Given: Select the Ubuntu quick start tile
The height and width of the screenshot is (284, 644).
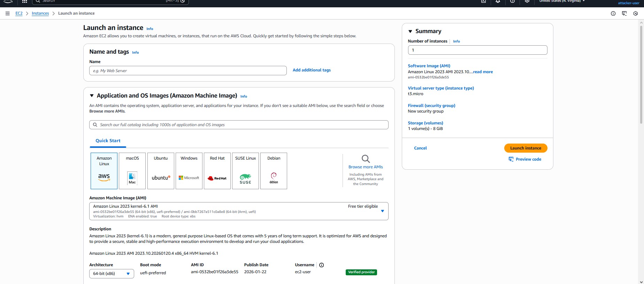Looking at the screenshot, I should pos(161,171).
